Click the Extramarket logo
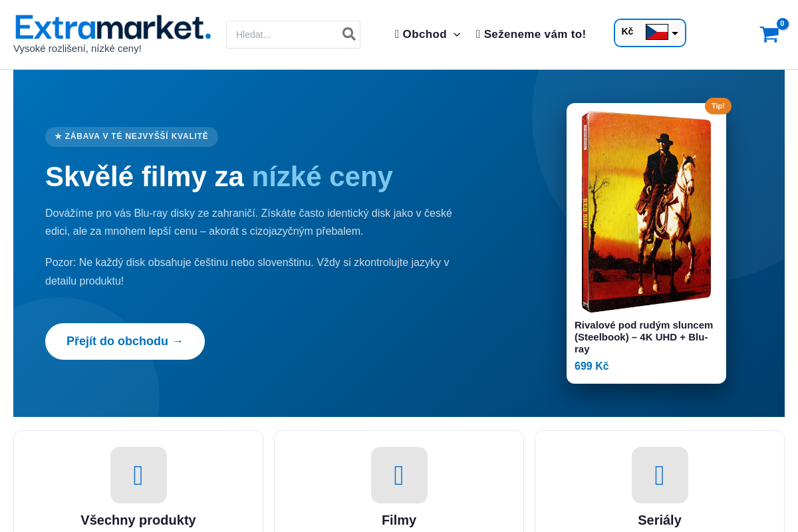This screenshot has width=798, height=532. (x=113, y=28)
